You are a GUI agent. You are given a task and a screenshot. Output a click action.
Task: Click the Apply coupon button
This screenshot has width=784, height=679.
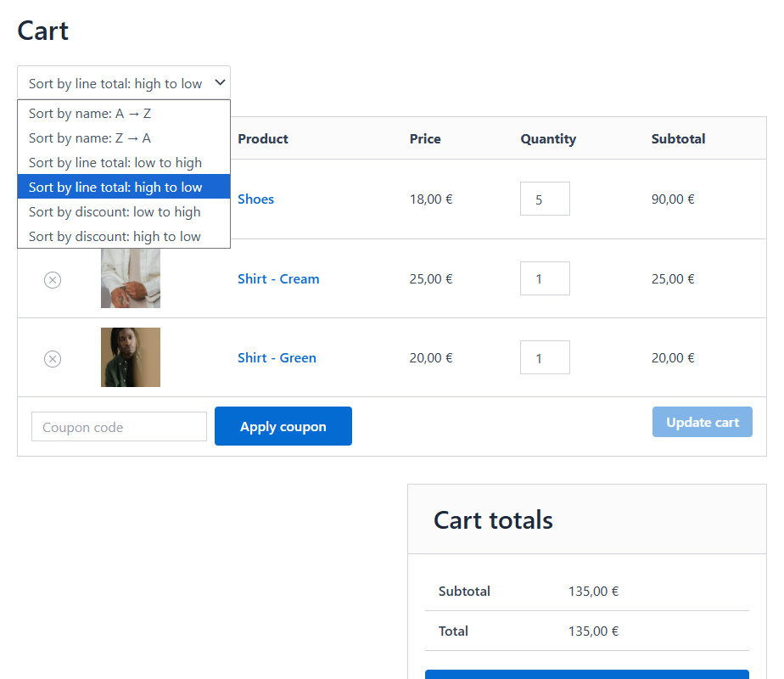pos(283,426)
